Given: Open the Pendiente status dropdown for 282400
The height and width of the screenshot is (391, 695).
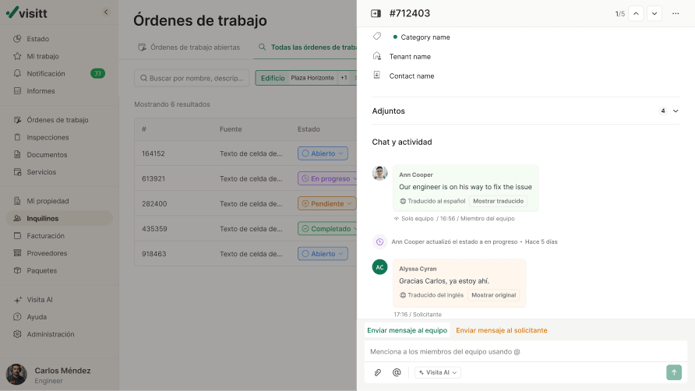Looking at the screenshot, I should [x=327, y=203].
